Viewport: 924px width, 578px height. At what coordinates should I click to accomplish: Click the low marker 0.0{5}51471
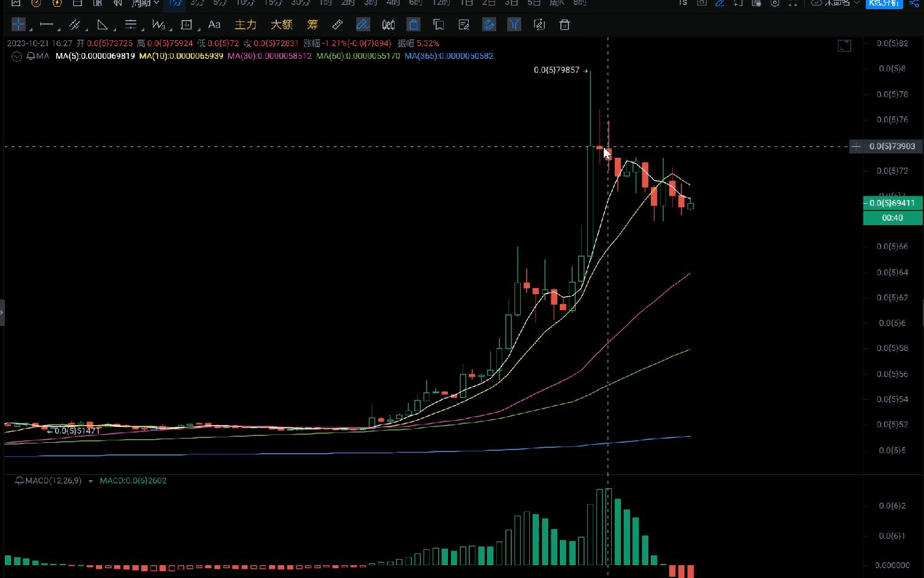coord(77,431)
